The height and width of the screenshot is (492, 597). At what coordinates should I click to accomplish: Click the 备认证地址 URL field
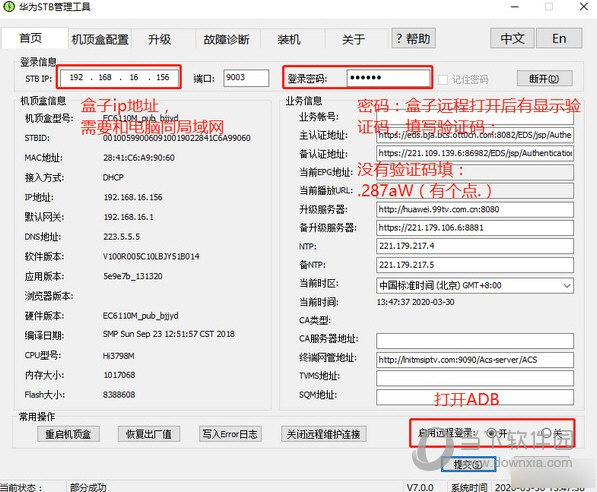tap(475, 153)
